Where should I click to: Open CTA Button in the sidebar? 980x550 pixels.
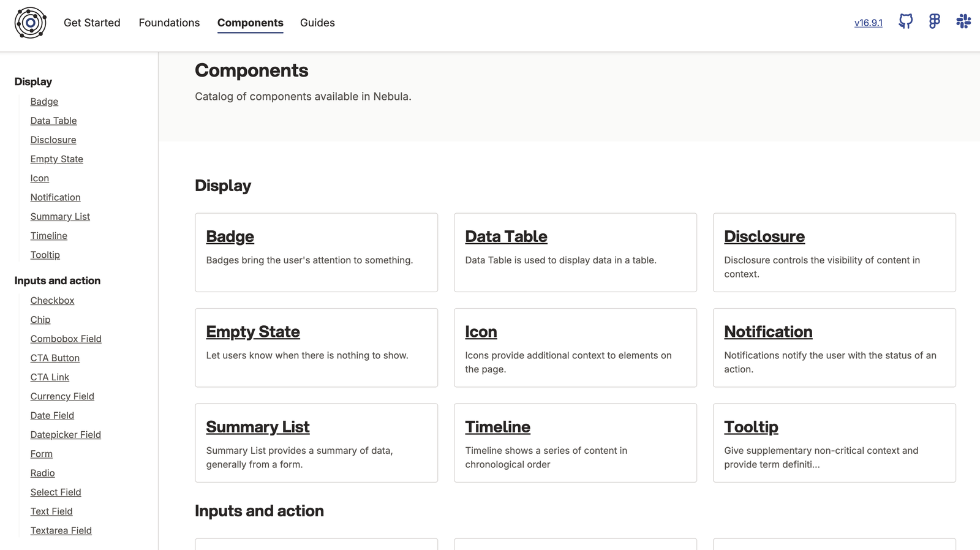(x=55, y=358)
